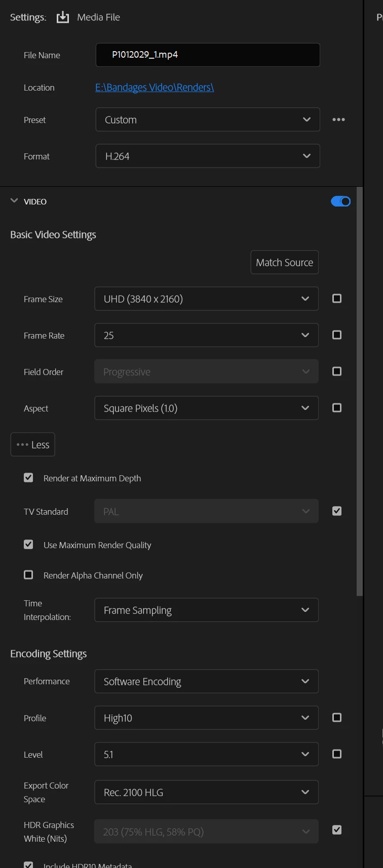This screenshot has width=383, height=868.
Task: Disable Use Maximum Render Quality
Action: [x=29, y=545]
